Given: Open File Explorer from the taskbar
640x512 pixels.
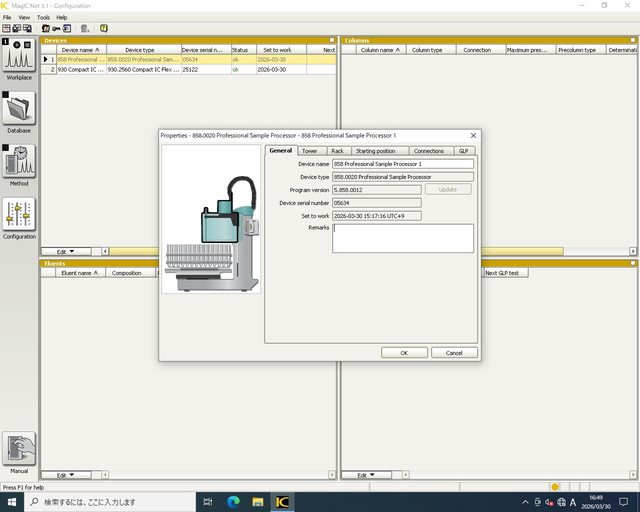Looking at the screenshot, I should pyautogui.click(x=258, y=502).
